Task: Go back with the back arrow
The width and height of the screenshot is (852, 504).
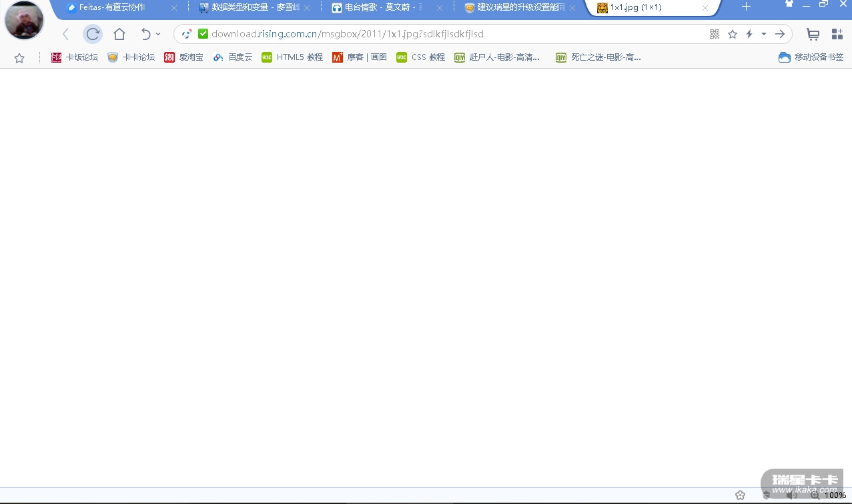Action: click(65, 34)
